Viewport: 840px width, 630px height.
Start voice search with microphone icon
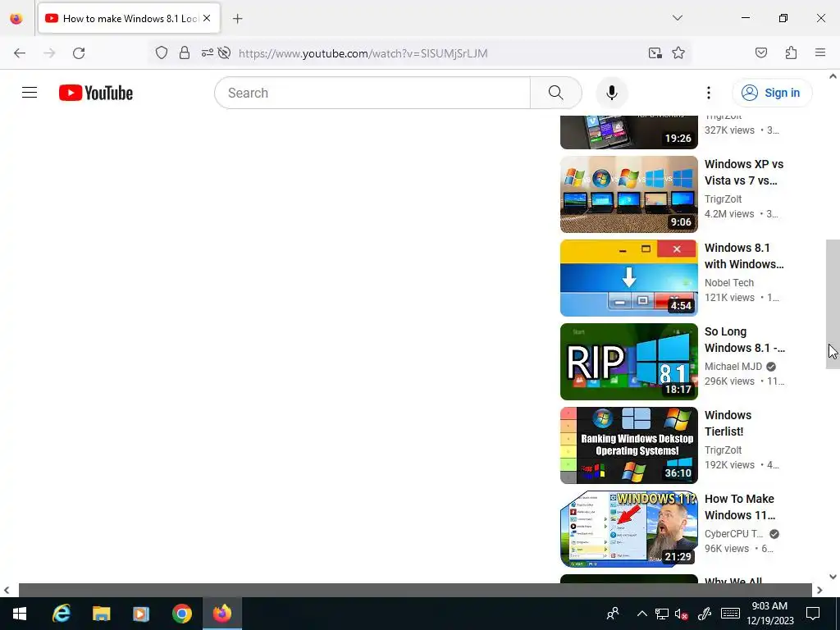[612, 93]
